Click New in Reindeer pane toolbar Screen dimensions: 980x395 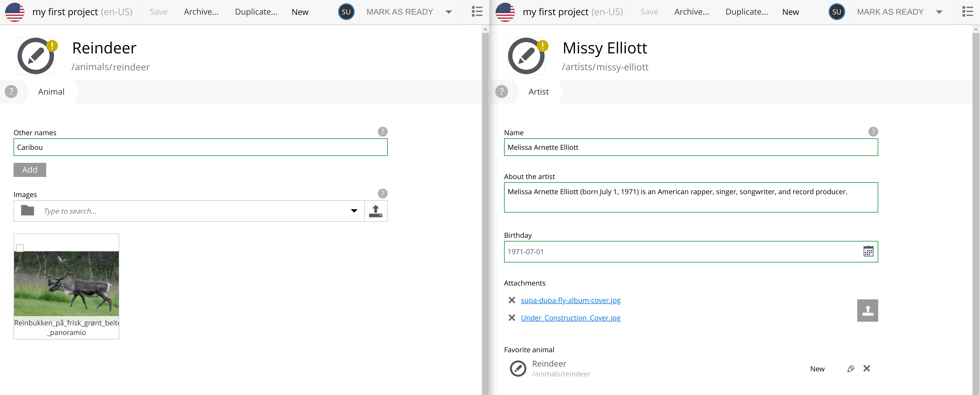click(300, 12)
